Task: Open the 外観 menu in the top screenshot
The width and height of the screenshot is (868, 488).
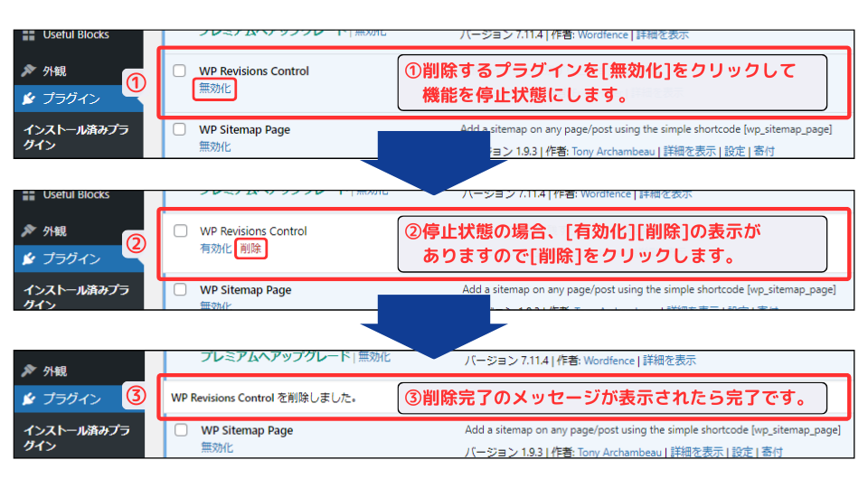Action: (x=55, y=70)
